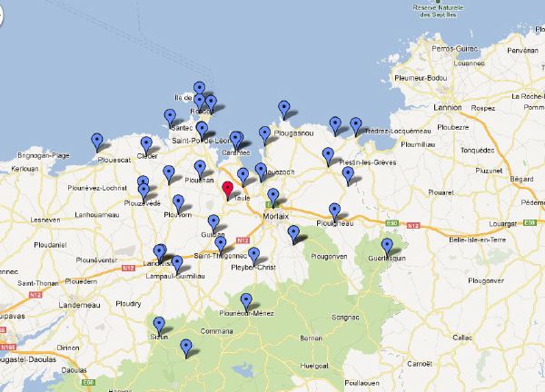Click the red map marker near Taulé
The height and width of the screenshot is (392, 545).
tap(228, 191)
